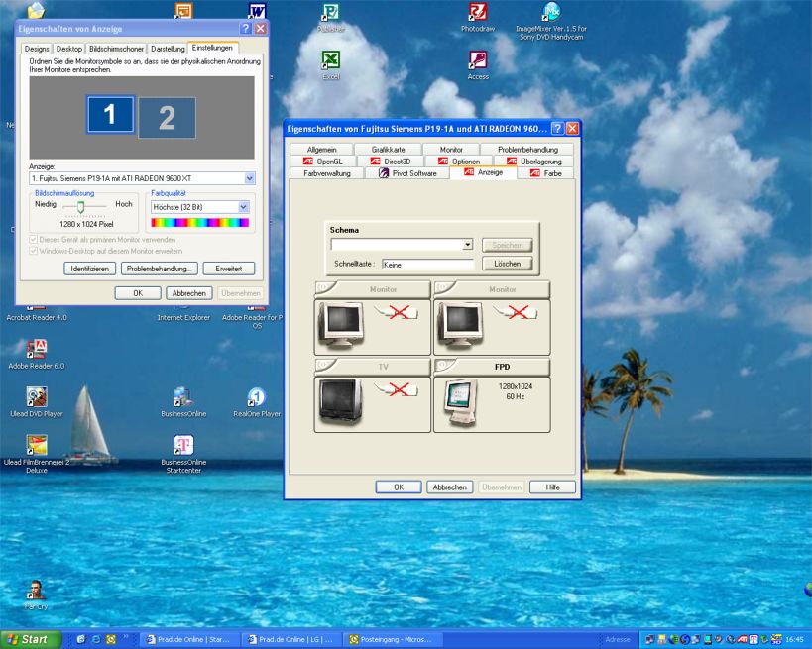Switch to the Pivot Software tab
The image size is (812, 649).
[x=406, y=173]
